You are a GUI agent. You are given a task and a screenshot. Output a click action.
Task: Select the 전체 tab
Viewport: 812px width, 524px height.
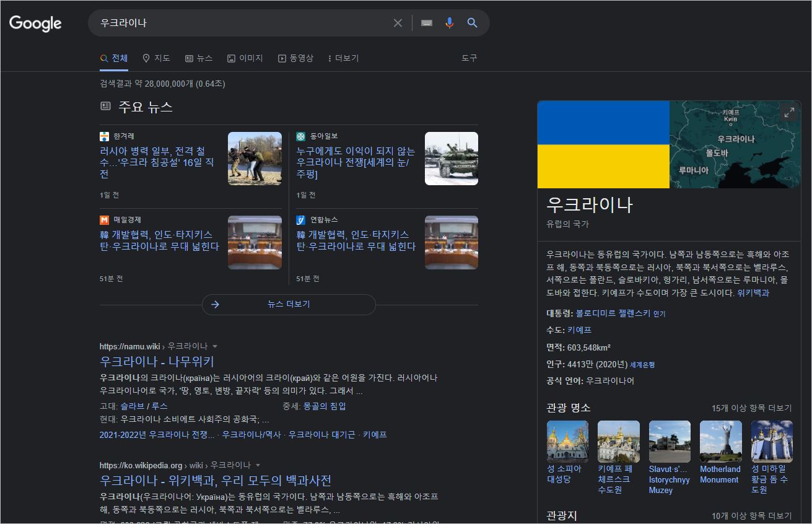(114, 58)
